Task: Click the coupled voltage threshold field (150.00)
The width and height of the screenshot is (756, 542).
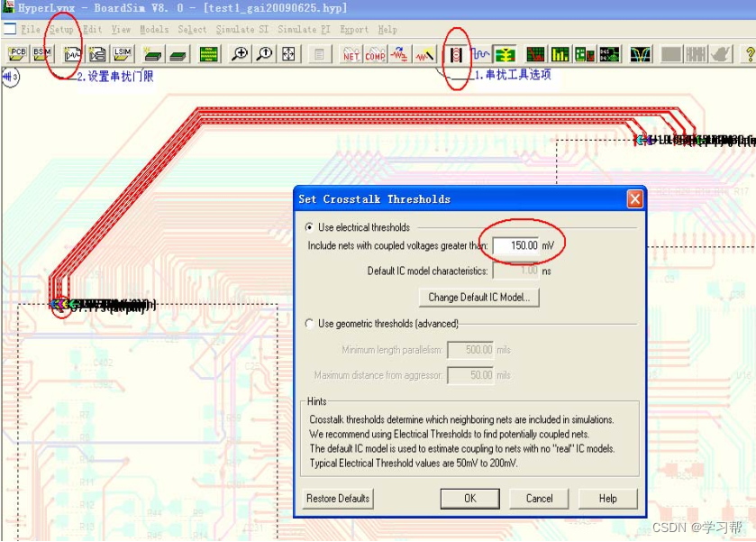Action: tap(516, 245)
